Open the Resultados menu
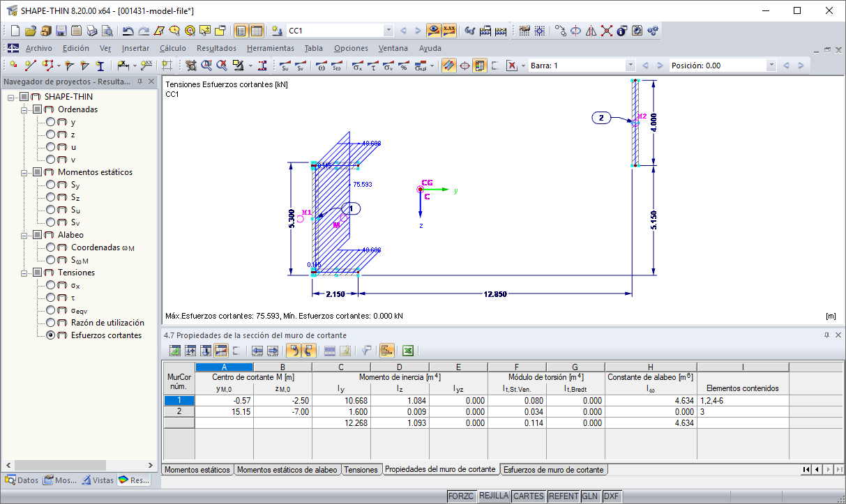The width and height of the screenshot is (846, 504). [216, 48]
